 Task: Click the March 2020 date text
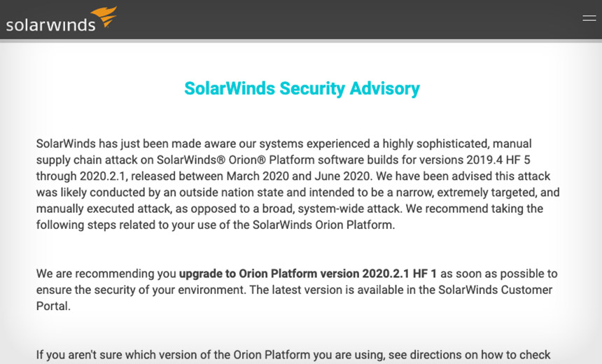click(258, 176)
